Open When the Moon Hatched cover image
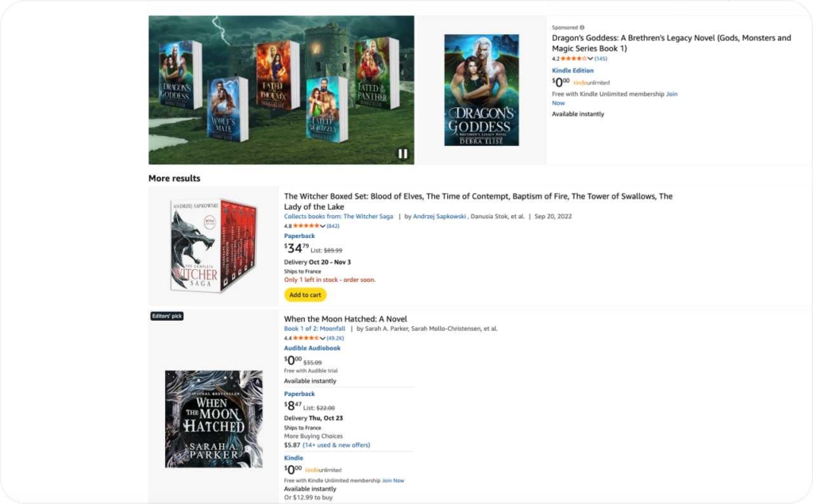This screenshot has width=813, height=504. click(x=214, y=418)
